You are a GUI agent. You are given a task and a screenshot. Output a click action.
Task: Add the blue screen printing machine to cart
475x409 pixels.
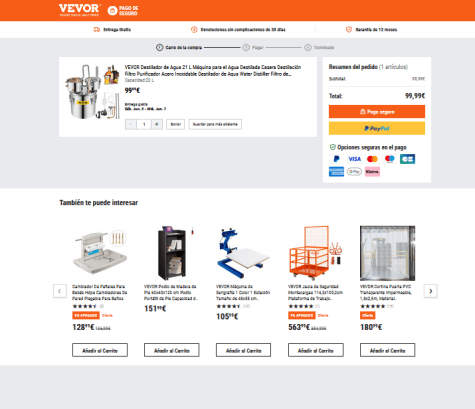(x=243, y=350)
